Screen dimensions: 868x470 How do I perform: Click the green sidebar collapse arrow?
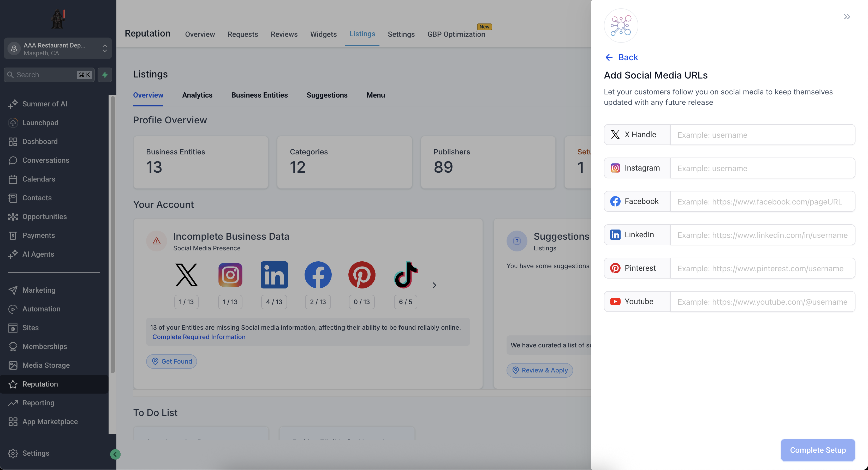(x=115, y=454)
